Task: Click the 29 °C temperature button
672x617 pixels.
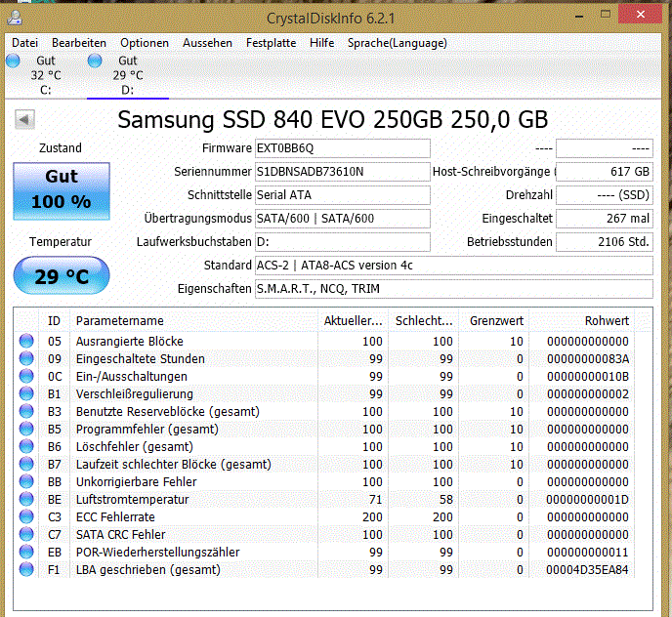Action: [x=62, y=275]
